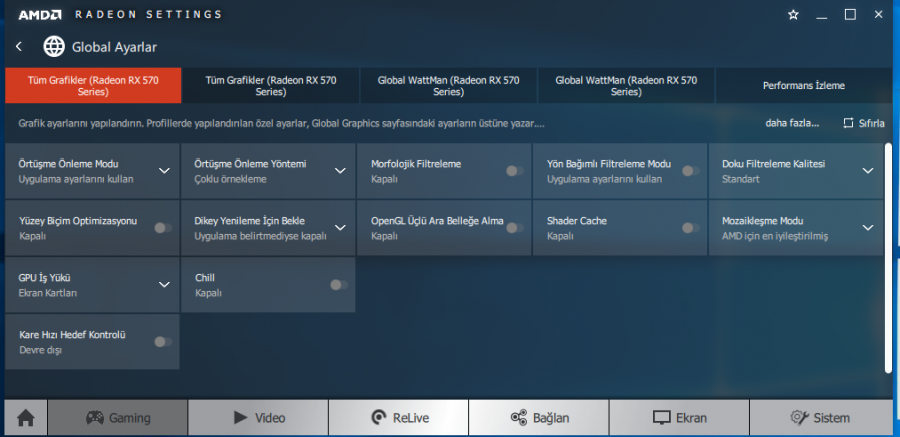Open the Global WattMan tab beside Performans İzleme
900x437 pixels.
(x=626, y=86)
